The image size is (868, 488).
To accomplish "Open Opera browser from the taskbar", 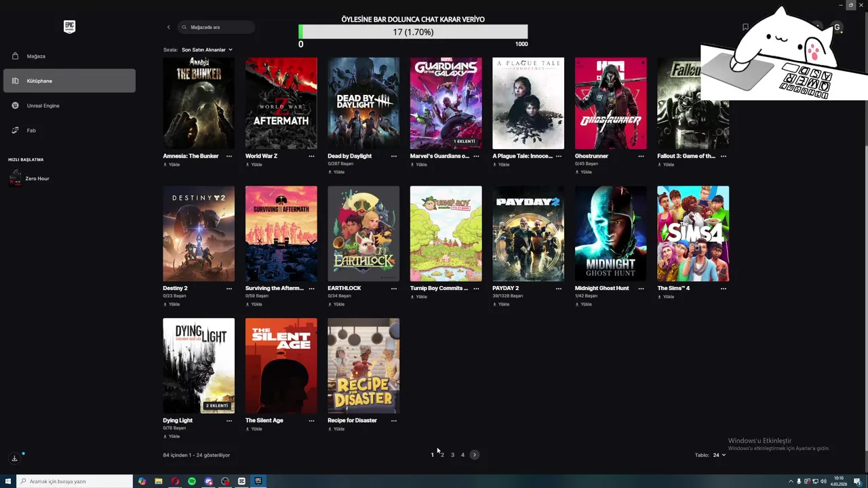I will 175,481.
